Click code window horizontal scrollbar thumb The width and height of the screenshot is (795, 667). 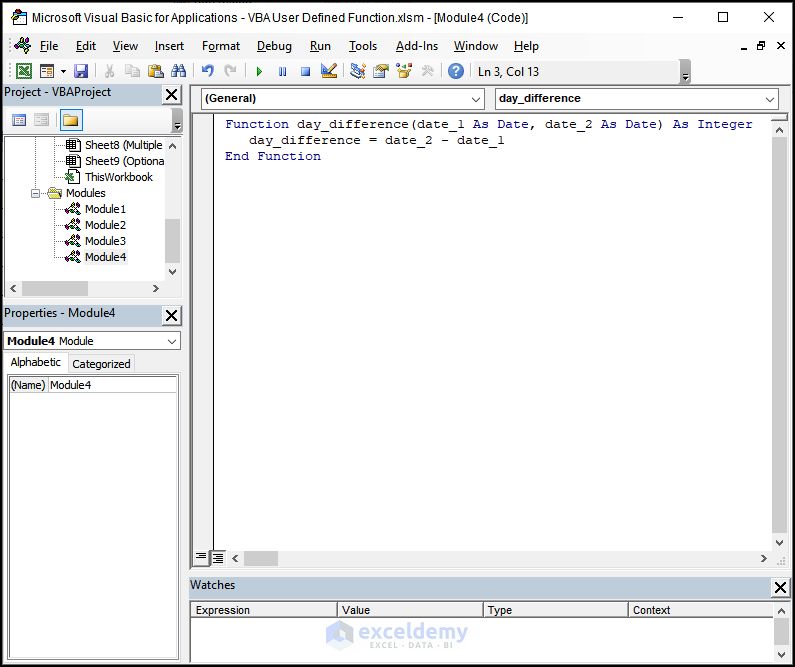(261, 559)
